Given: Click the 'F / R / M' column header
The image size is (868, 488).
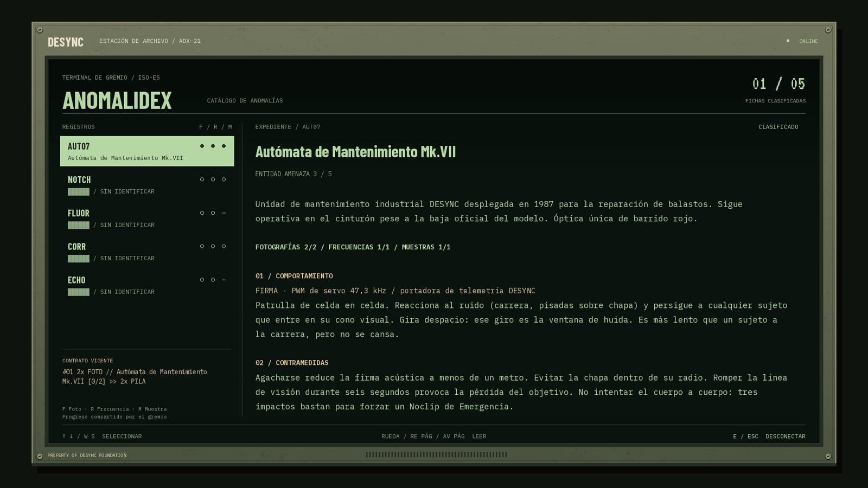Looking at the screenshot, I should pos(215,127).
